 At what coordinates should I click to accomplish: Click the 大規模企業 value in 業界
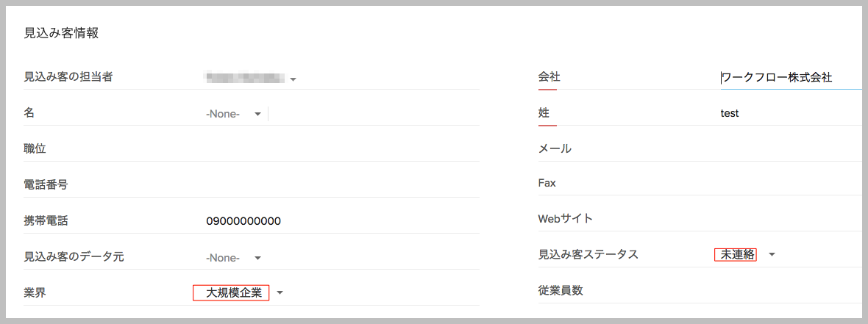click(233, 293)
